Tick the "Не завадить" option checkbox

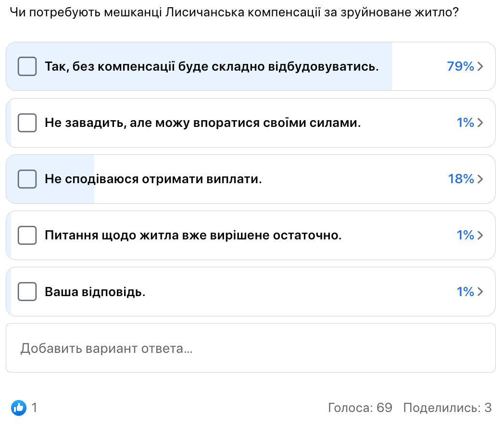tap(27, 123)
